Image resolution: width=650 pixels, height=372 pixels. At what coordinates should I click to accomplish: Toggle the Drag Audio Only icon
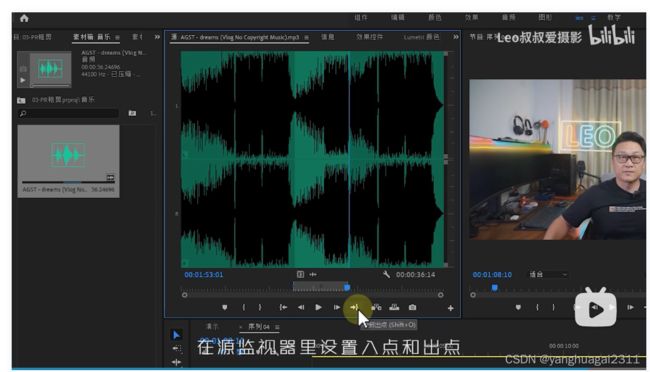pyautogui.click(x=313, y=274)
